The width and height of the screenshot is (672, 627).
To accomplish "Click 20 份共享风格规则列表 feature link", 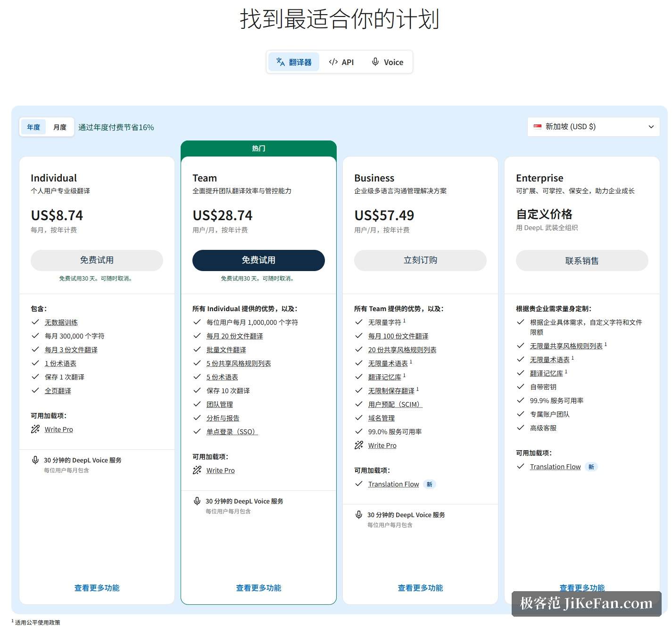I will coord(403,350).
